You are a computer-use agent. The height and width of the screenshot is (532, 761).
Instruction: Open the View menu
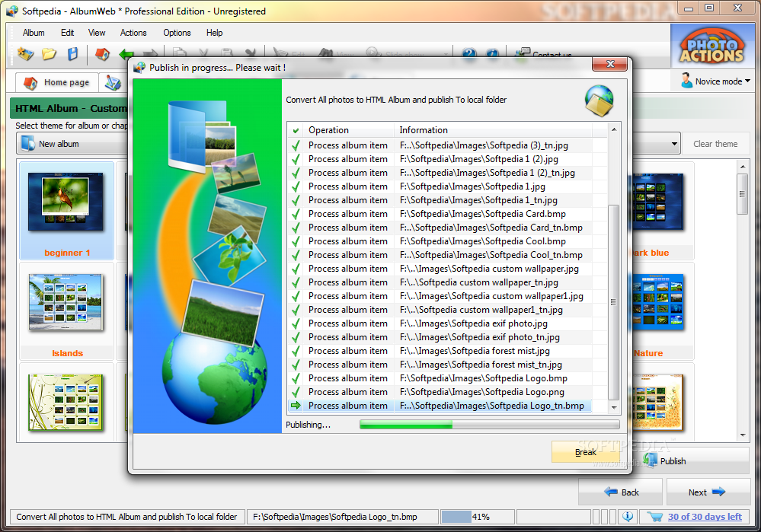(97, 33)
